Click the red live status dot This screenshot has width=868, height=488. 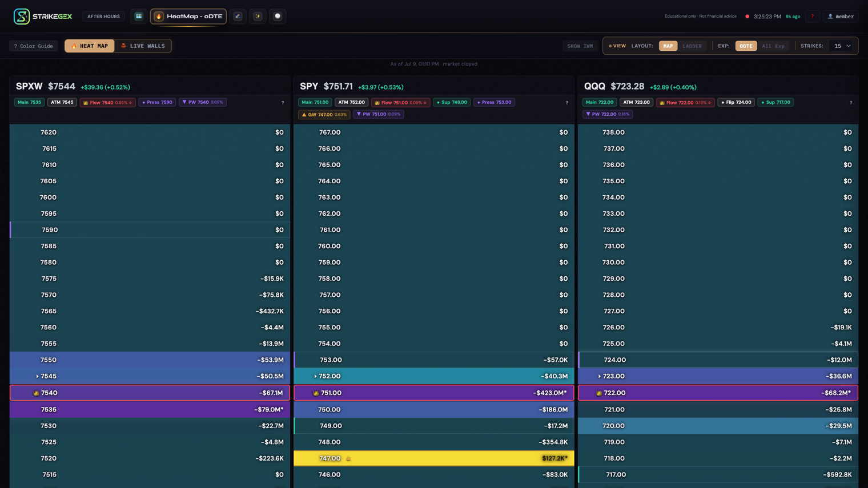(x=747, y=17)
